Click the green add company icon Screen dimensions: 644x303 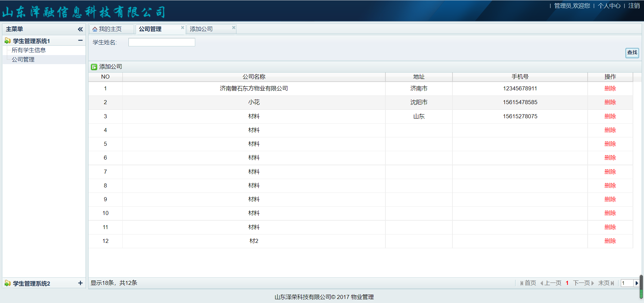(x=94, y=67)
